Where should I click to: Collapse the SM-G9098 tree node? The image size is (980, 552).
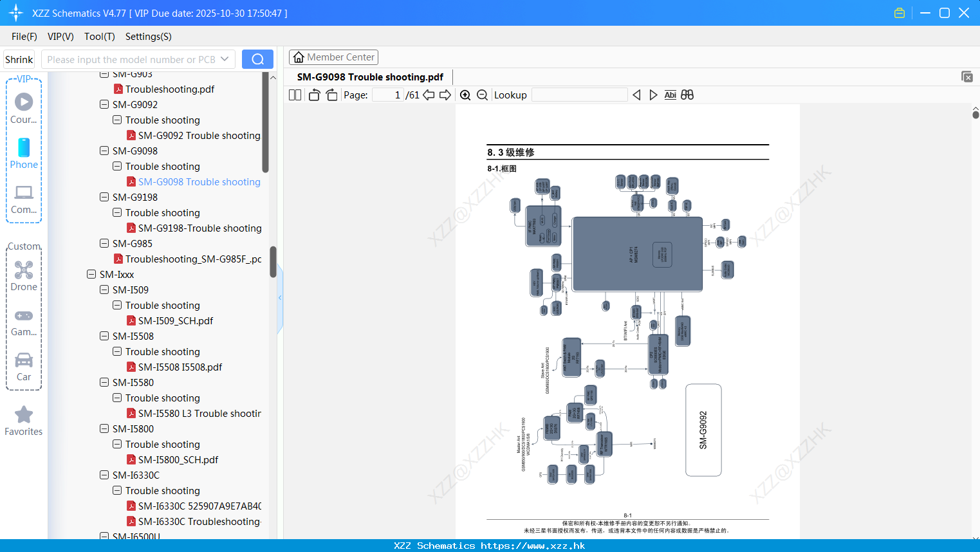(x=104, y=151)
